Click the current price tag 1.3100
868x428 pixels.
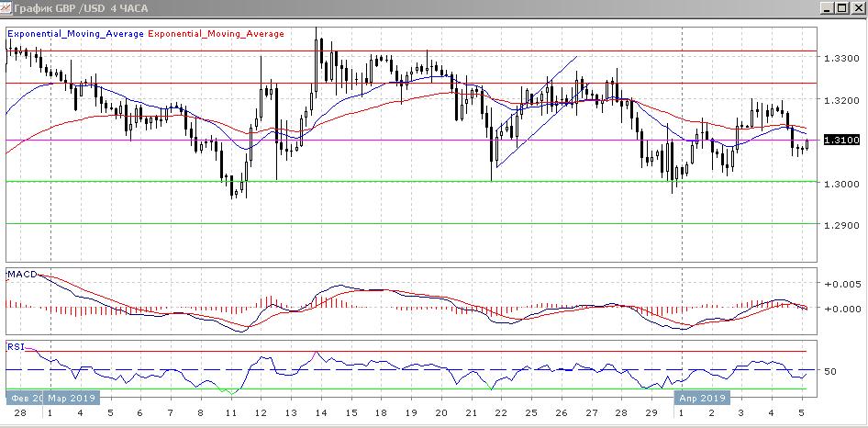840,141
